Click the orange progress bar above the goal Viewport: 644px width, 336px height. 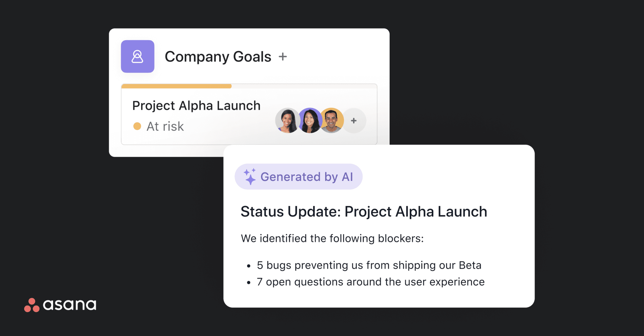(176, 86)
